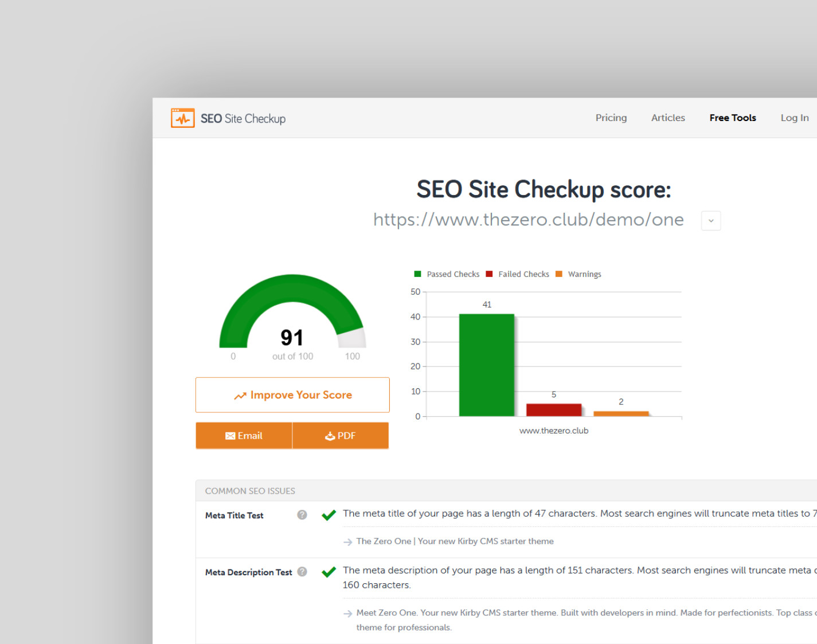Click the green checkmark for Meta Description Test
The height and width of the screenshot is (644, 817).
click(x=329, y=572)
